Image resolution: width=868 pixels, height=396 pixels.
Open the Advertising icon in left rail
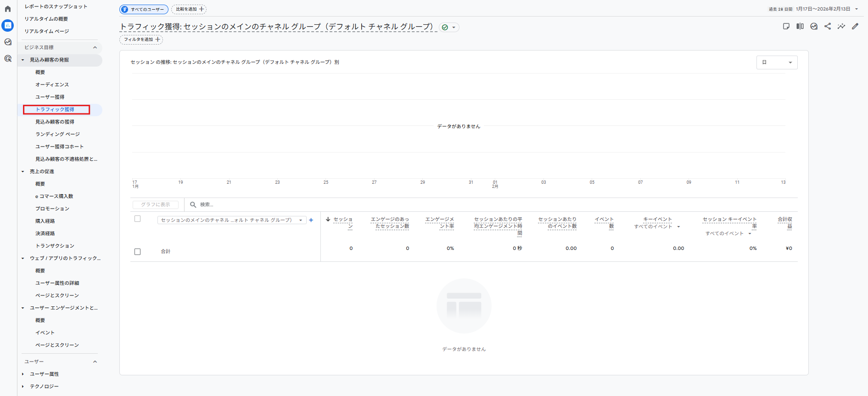click(8, 58)
